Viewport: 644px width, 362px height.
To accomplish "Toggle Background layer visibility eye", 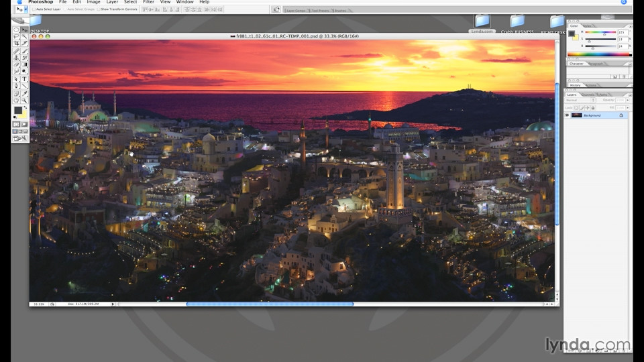I will (568, 115).
